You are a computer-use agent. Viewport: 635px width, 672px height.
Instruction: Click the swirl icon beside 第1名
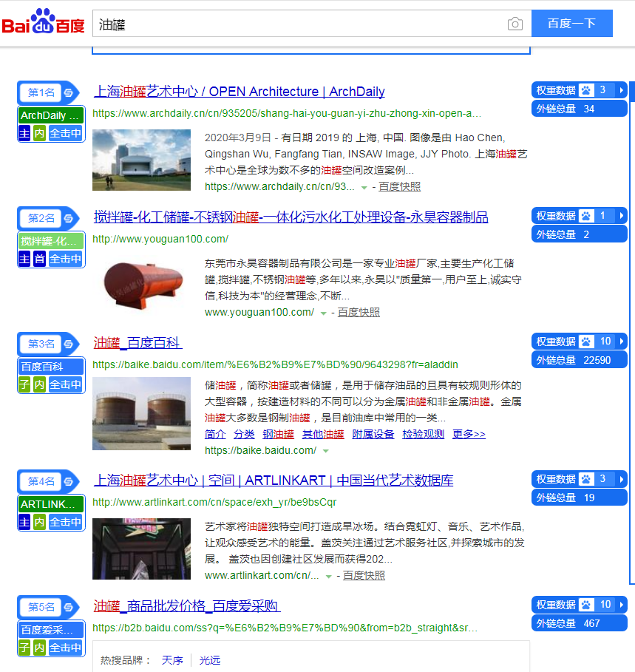[x=69, y=92]
